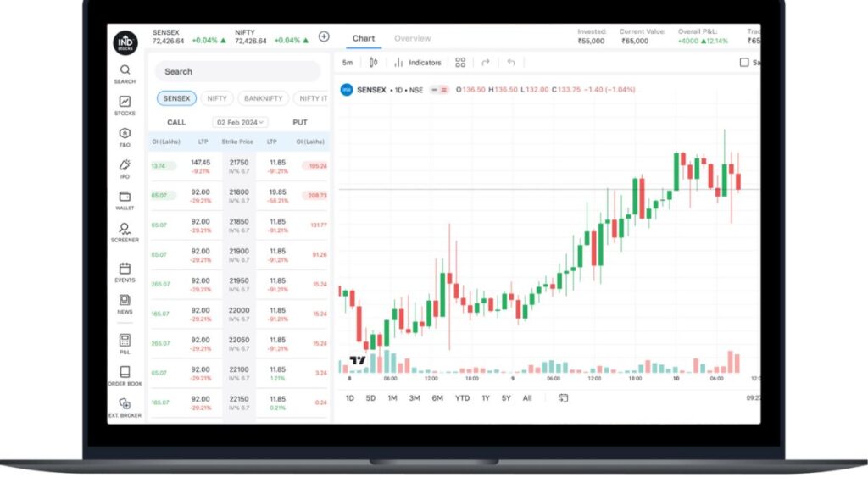
Task: Click call LTP 147.45
Action: [200, 163]
